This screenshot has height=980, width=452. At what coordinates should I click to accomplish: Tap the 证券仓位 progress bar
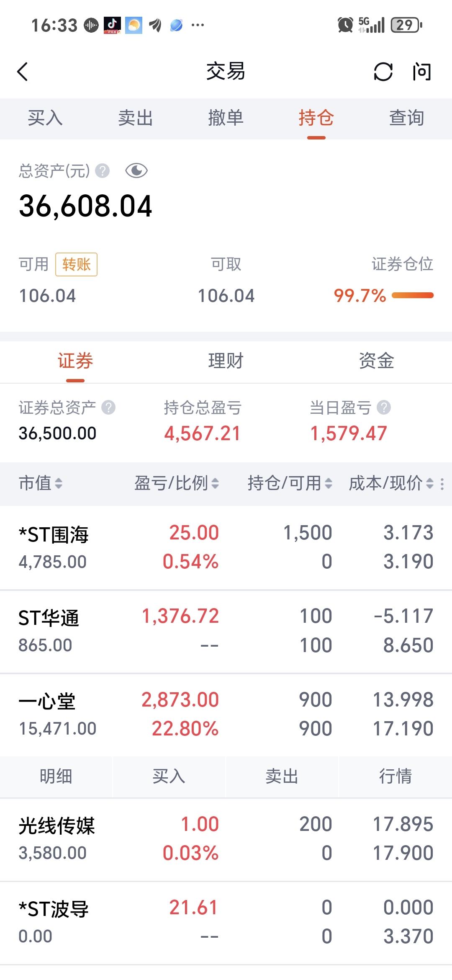point(413,296)
